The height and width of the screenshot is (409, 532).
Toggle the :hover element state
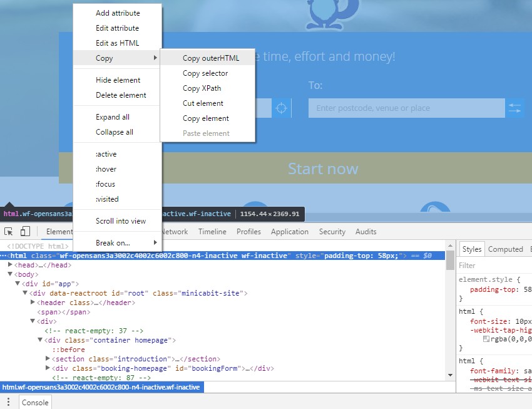(x=106, y=168)
